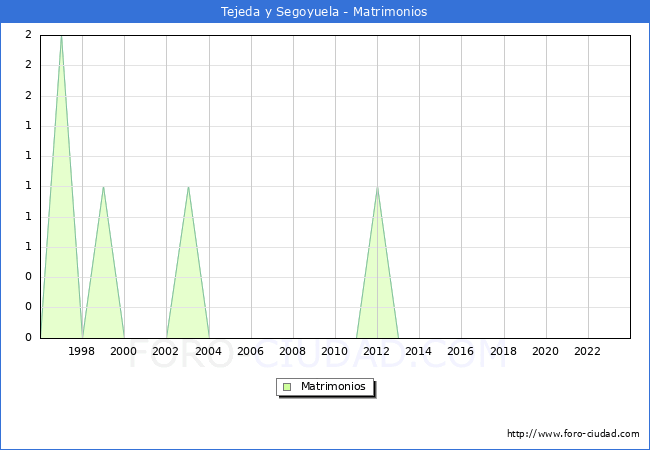650x450 pixels.
Task: Click the chart title Tejeda y Segoyuela - Matrimonios
Action: click(x=324, y=12)
